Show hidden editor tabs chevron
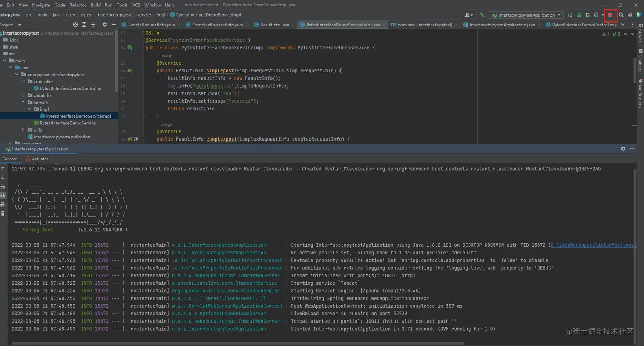 pyautogui.click(x=623, y=25)
